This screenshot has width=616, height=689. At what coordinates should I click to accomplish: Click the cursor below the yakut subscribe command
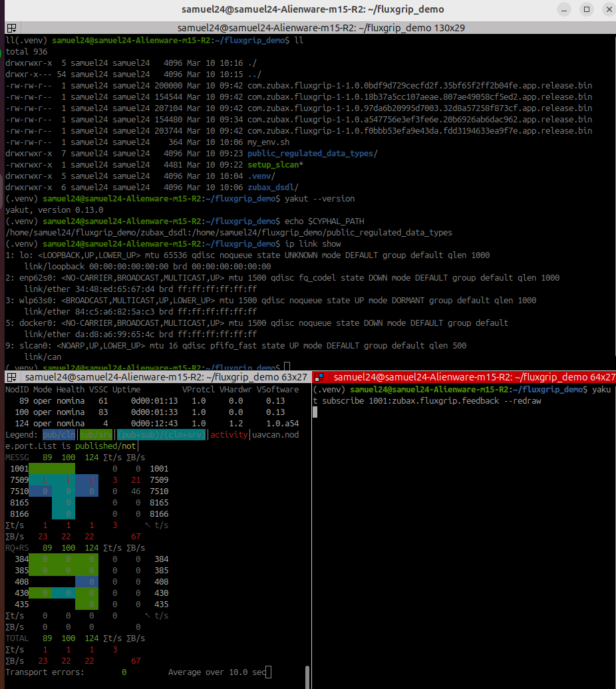coord(316,412)
